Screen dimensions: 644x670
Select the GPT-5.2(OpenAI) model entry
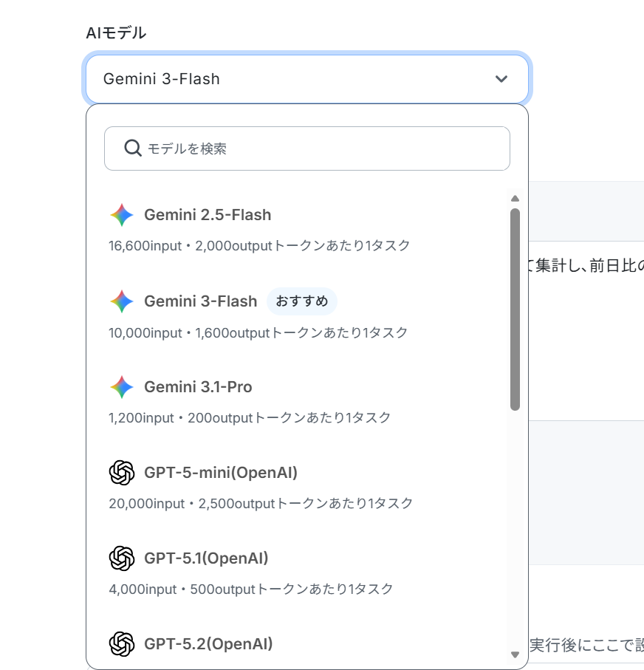[x=298, y=645]
